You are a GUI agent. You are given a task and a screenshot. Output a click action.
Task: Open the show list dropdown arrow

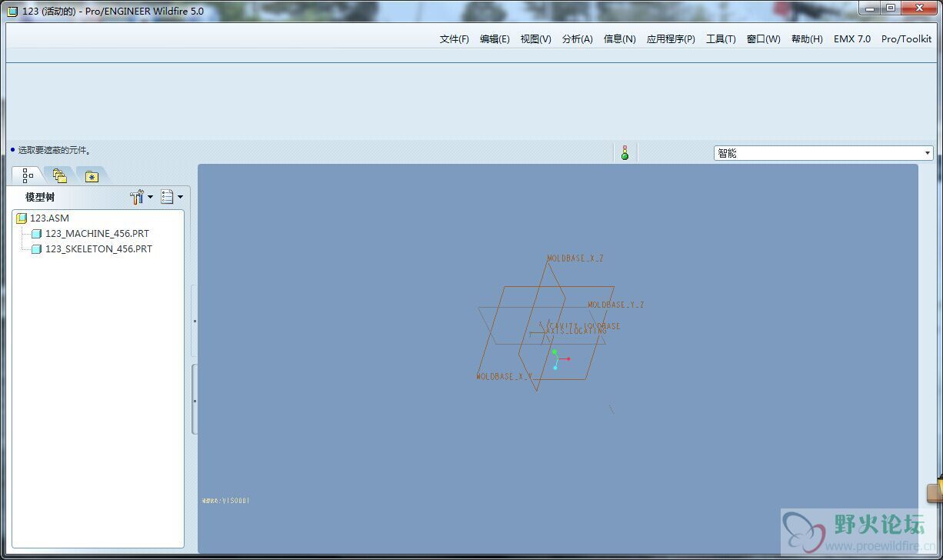(x=180, y=197)
